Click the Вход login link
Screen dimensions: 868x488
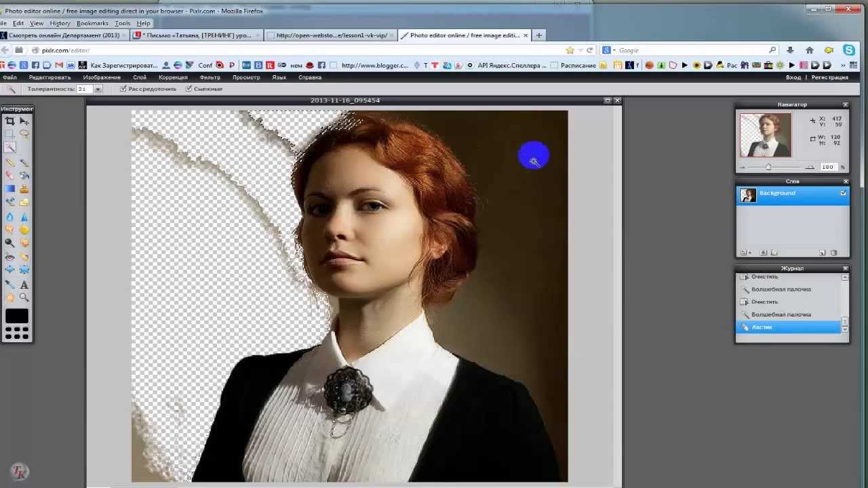click(793, 77)
